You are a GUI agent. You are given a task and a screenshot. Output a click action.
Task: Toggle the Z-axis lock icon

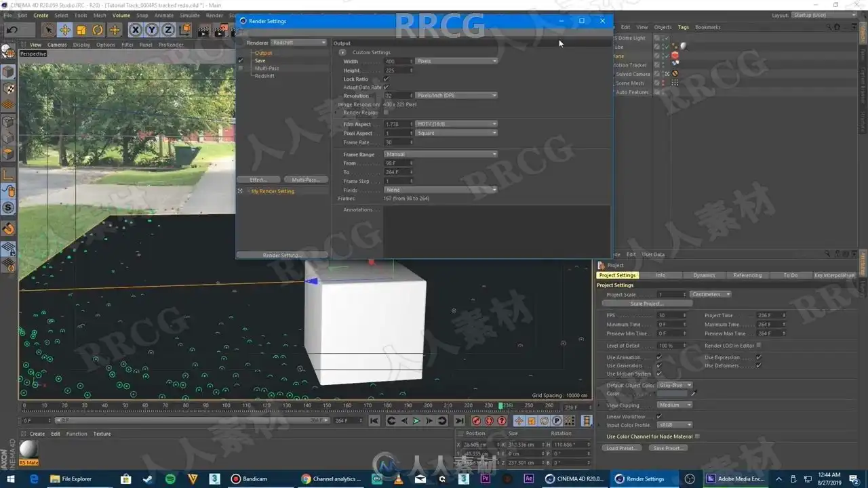[168, 30]
